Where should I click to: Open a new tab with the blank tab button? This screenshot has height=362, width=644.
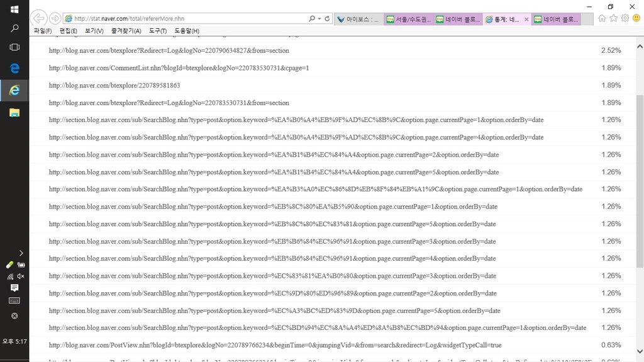pyautogui.click(x=587, y=19)
